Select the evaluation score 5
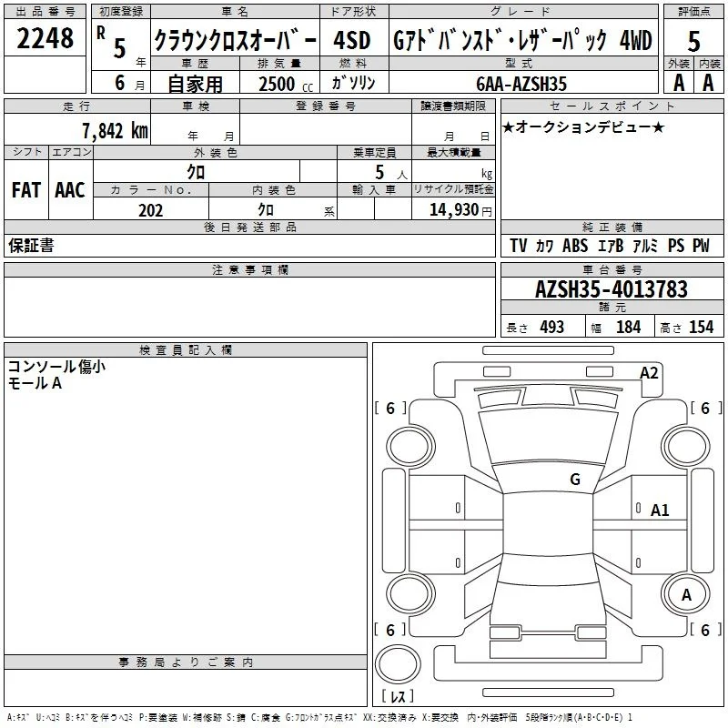This screenshot has width=728, height=728. [693, 41]
